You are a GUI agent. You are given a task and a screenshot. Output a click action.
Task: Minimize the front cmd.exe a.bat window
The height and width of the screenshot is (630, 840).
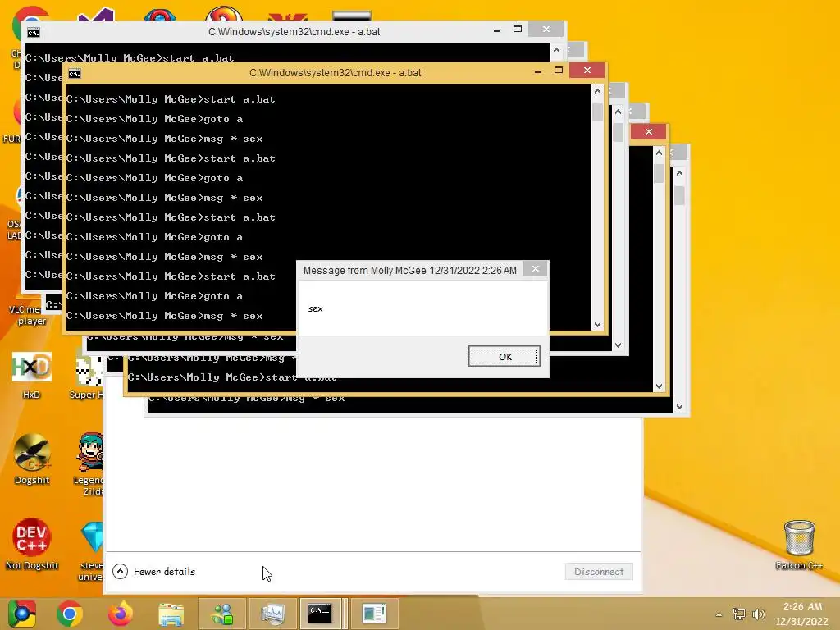[x=538, y=71]
